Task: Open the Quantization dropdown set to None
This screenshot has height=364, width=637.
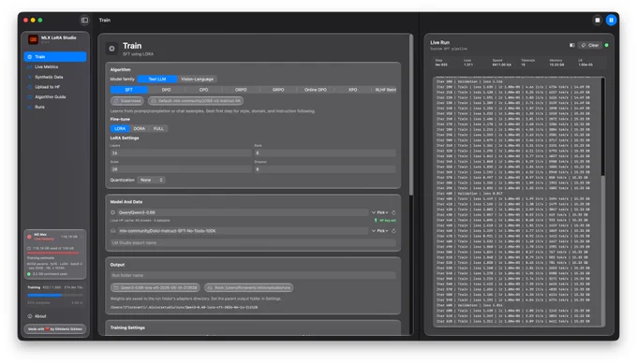Action: [151, 180]
